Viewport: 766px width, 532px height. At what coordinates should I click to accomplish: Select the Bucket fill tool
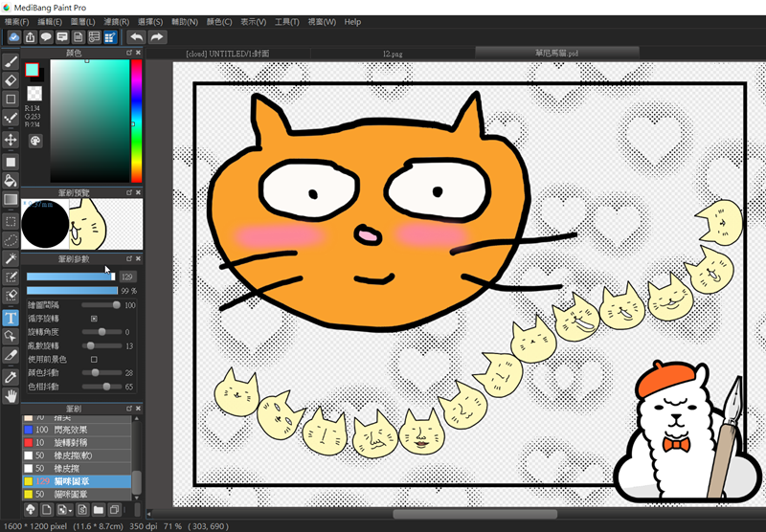point(11,180)
